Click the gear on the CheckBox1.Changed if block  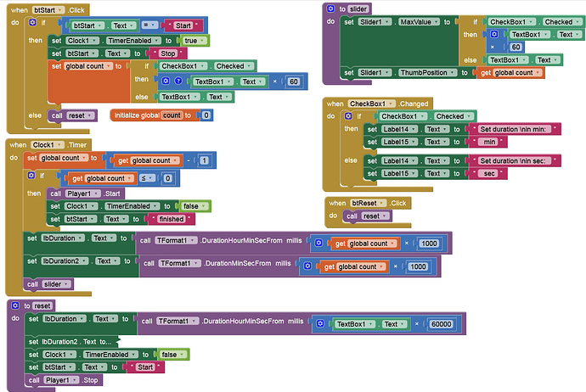pyautogui.click(x=347, y=116)
